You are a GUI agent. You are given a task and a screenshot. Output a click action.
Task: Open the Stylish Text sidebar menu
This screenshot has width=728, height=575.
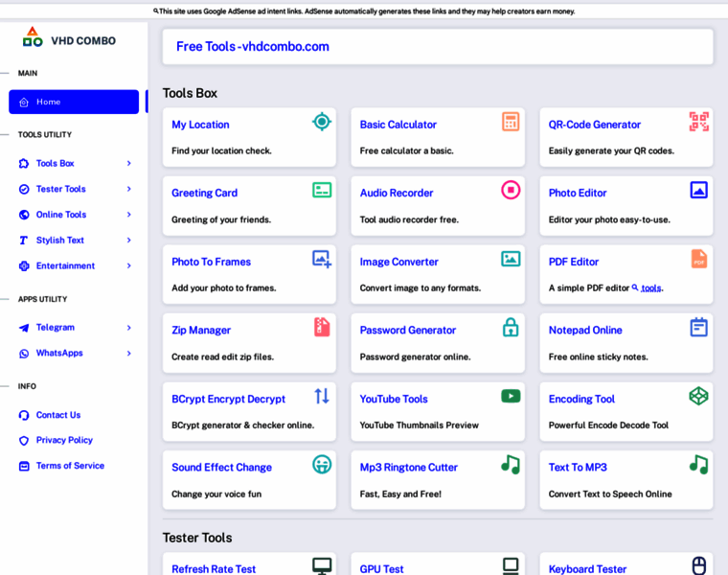coord(75,241)
